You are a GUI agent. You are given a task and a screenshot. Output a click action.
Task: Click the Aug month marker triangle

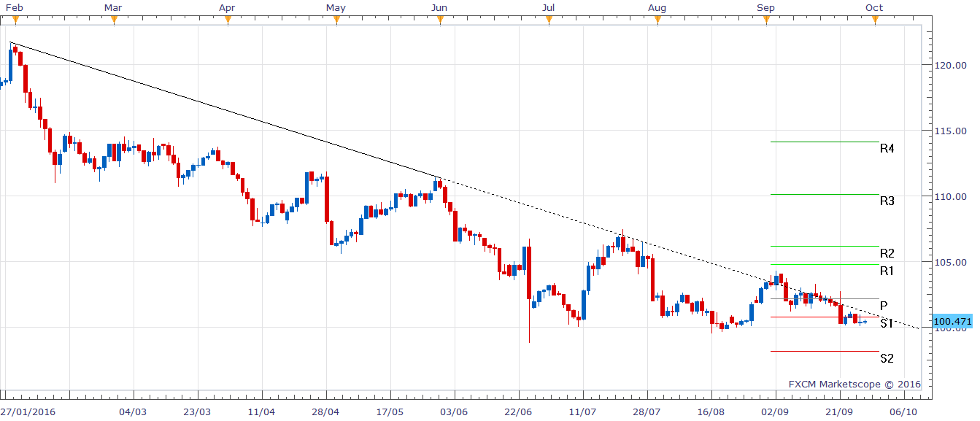pos(657,20)
